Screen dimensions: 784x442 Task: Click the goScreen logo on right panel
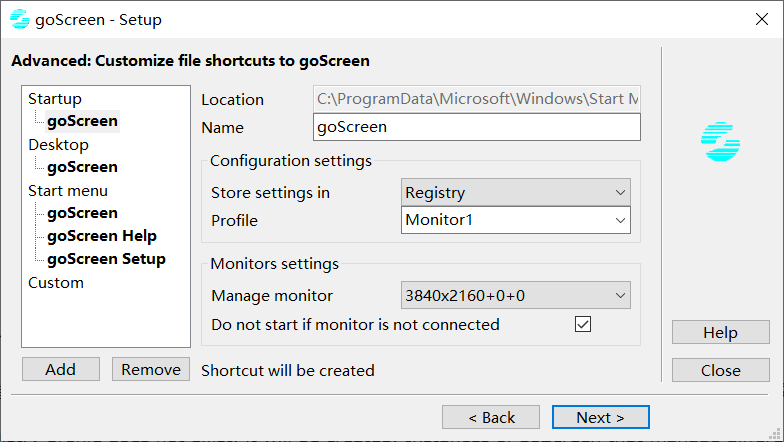[720, 142]
